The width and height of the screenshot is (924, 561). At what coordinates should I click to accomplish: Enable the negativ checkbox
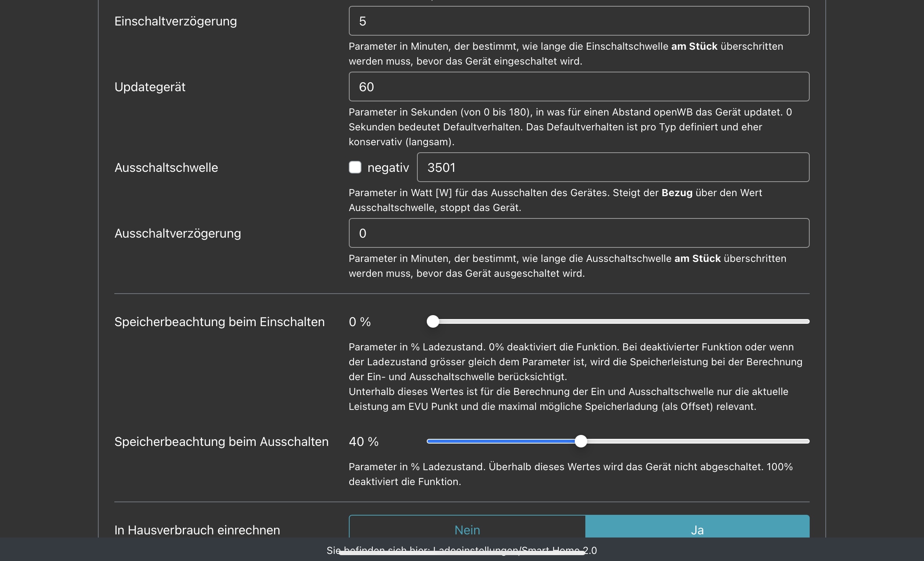pos(355,168)
